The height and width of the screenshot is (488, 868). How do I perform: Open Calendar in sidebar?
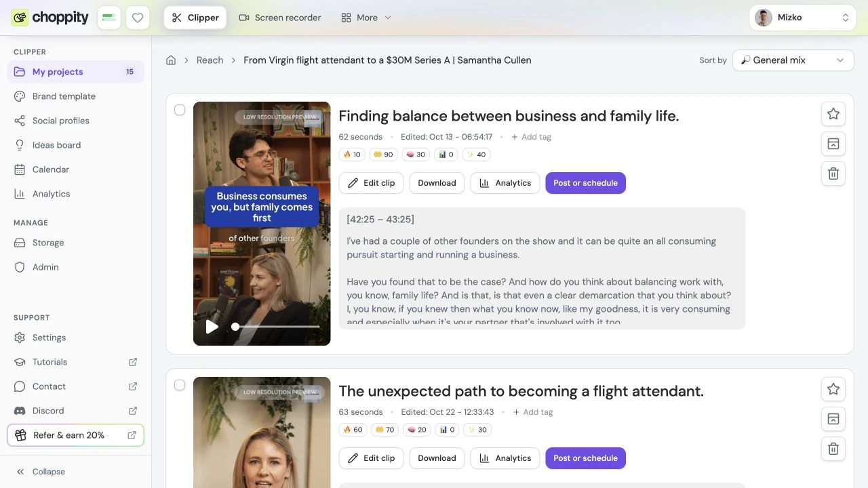75,169
